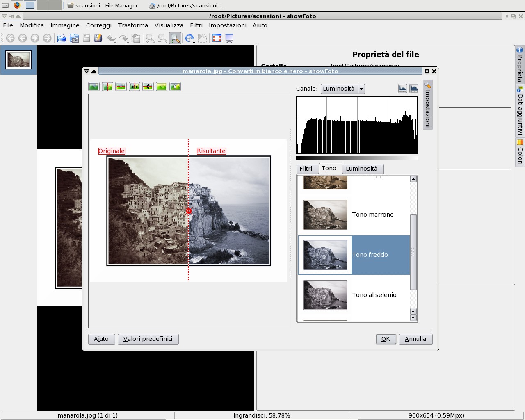Switch to the Filtri tab
Image resolution: width=525 pixels, height=420 pixels.
click(x=306, y=169)
